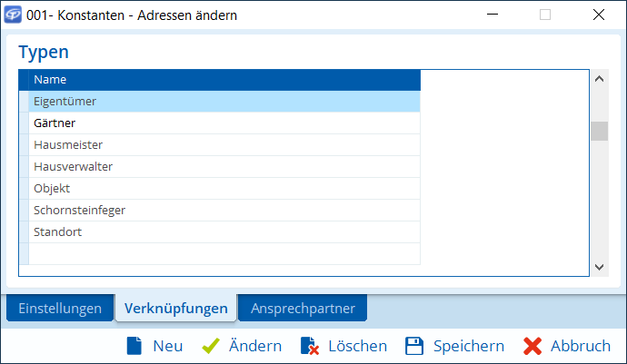Switch to the Einstellungen tab

tap(60, 309)
